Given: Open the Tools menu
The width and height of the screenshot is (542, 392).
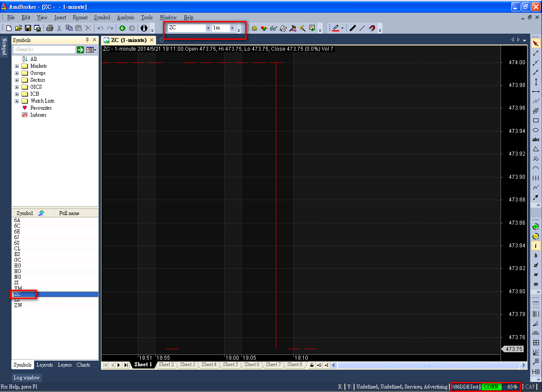Looking at the screenshot, I should point(147,17).
